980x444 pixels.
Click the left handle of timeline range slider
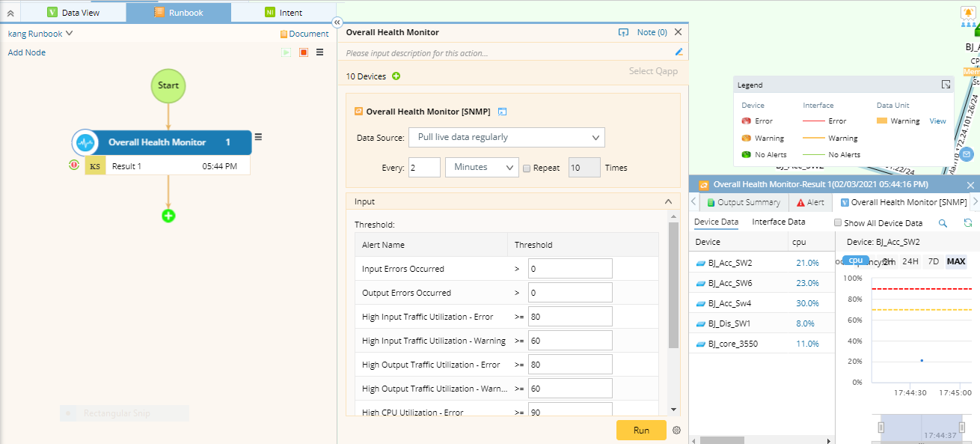click(881, 427)
